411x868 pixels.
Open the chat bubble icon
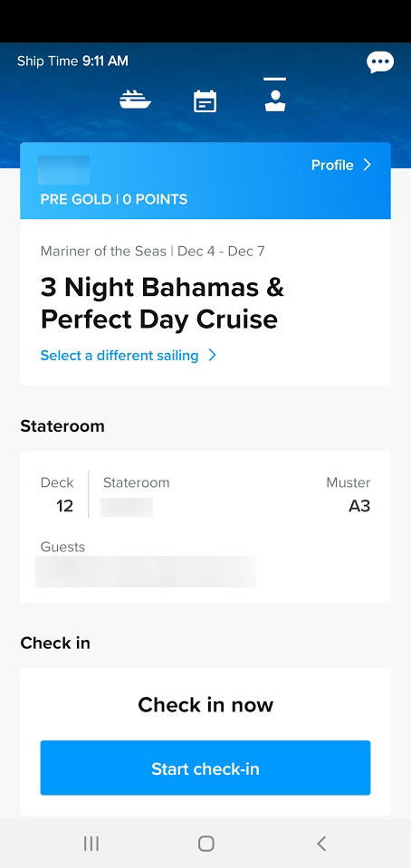pos(380,62)
